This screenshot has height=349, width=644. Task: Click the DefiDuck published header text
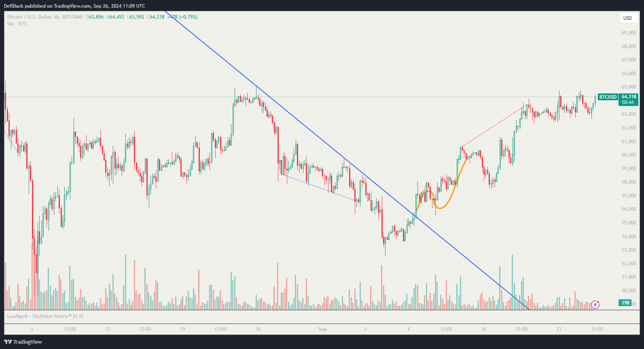(74, 6)
